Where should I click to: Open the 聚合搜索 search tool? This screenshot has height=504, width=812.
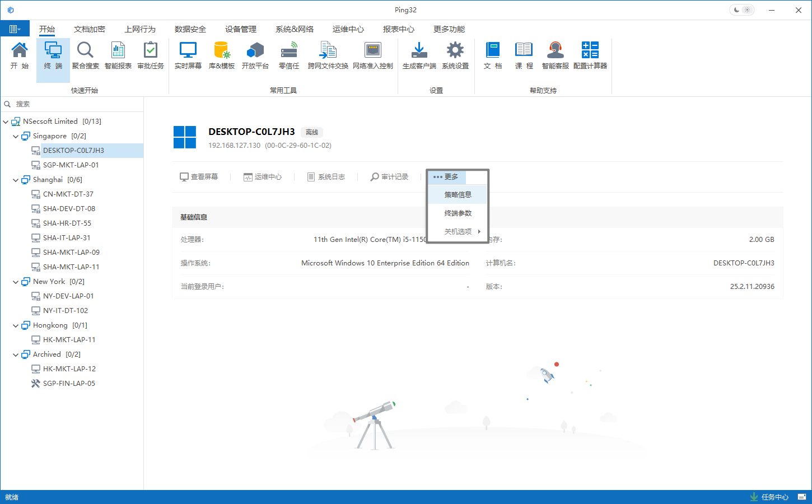click(85, 55)
